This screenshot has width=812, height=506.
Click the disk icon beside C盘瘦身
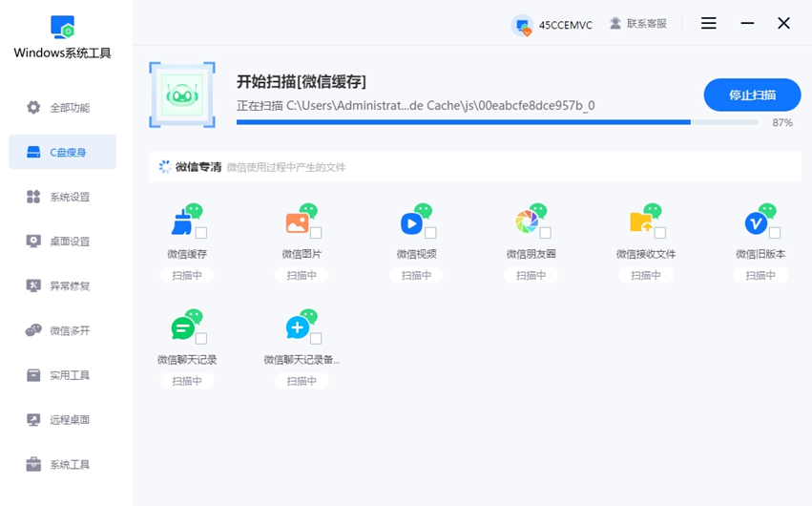pyautogui.click(x=33, y=152)
